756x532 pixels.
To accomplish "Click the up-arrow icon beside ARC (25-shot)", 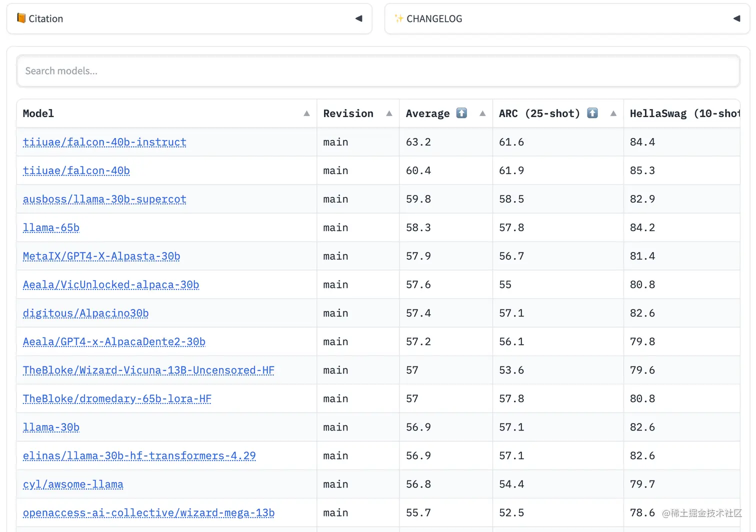I will click(592, 113).
